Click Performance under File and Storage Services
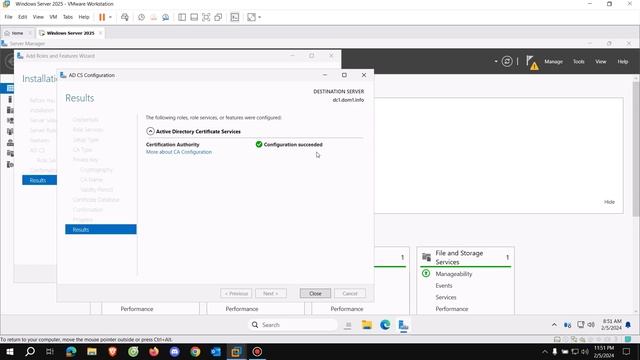640x360 pixels. (452, 309)
